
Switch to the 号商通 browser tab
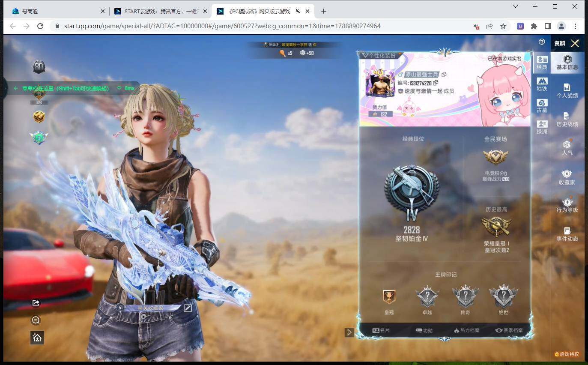[58, 11]
